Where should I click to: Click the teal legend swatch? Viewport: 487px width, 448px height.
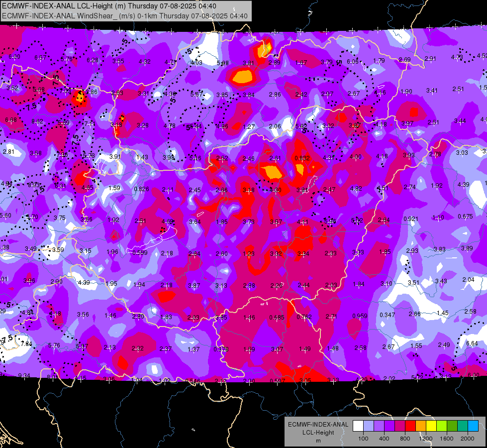tap(463, 426)
